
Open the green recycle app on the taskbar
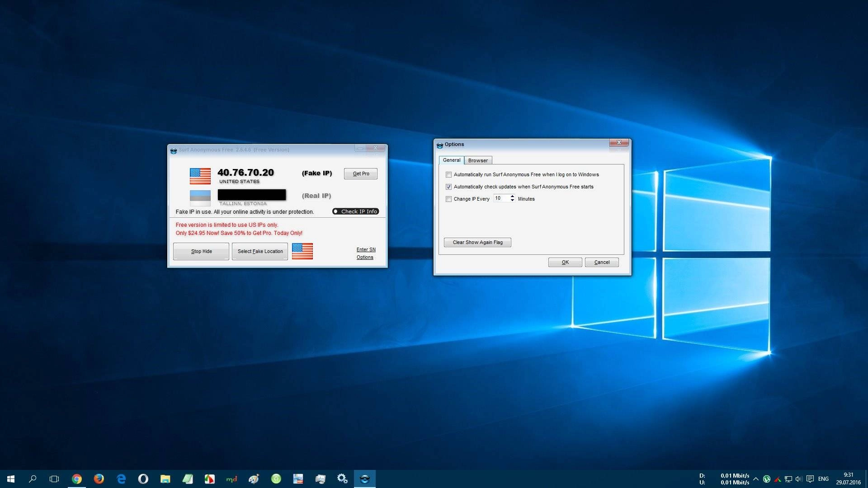click(x=276, y=479)
